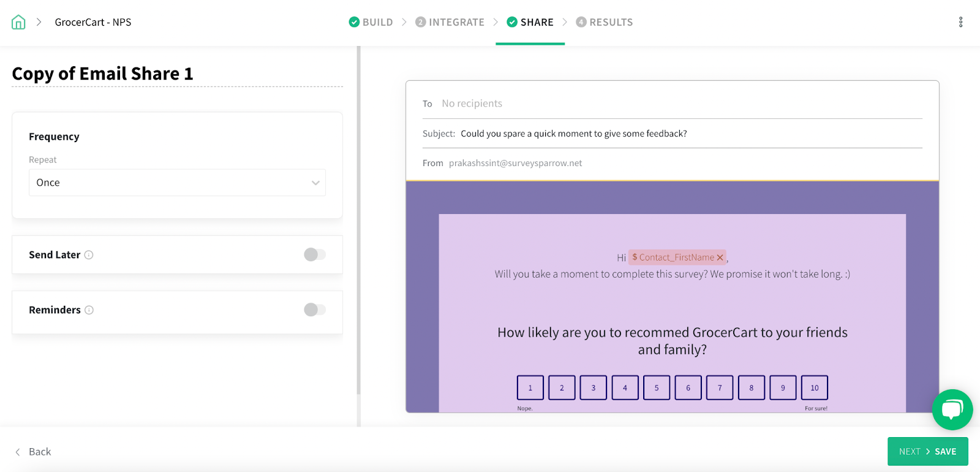This screenshot has width=980, height=472.
Task: Switch to the Build step tab
Action: click(371, 22)
